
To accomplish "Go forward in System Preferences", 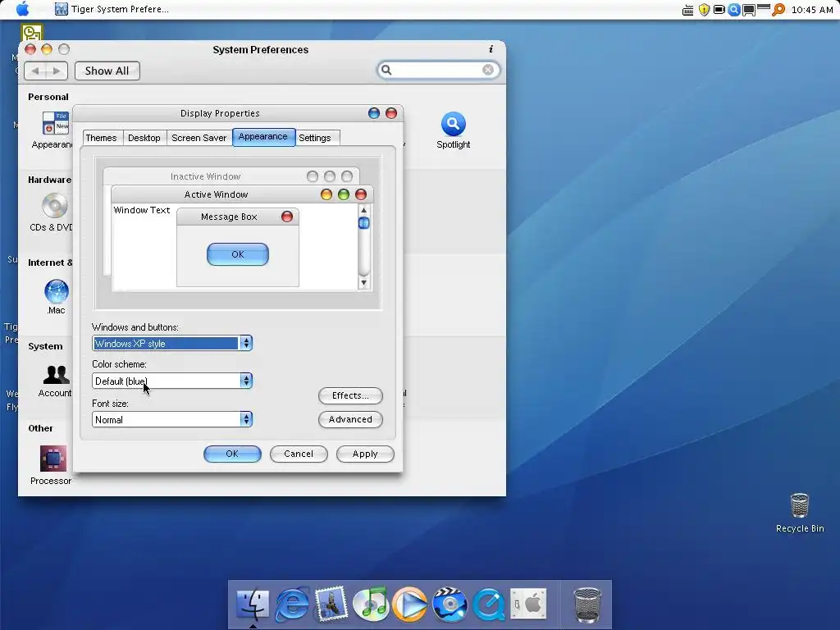I will (57, 71).
